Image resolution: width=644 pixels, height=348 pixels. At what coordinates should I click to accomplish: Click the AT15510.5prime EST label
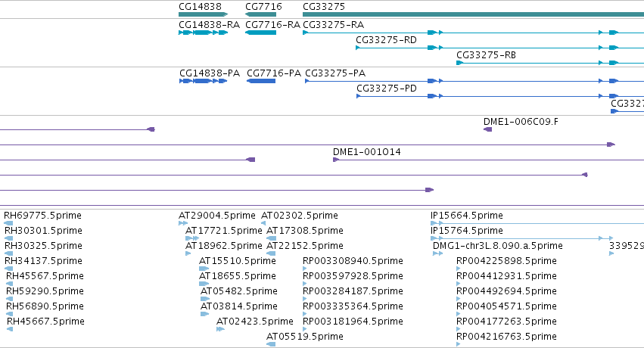pyautogui.click(x=238, y=261)
